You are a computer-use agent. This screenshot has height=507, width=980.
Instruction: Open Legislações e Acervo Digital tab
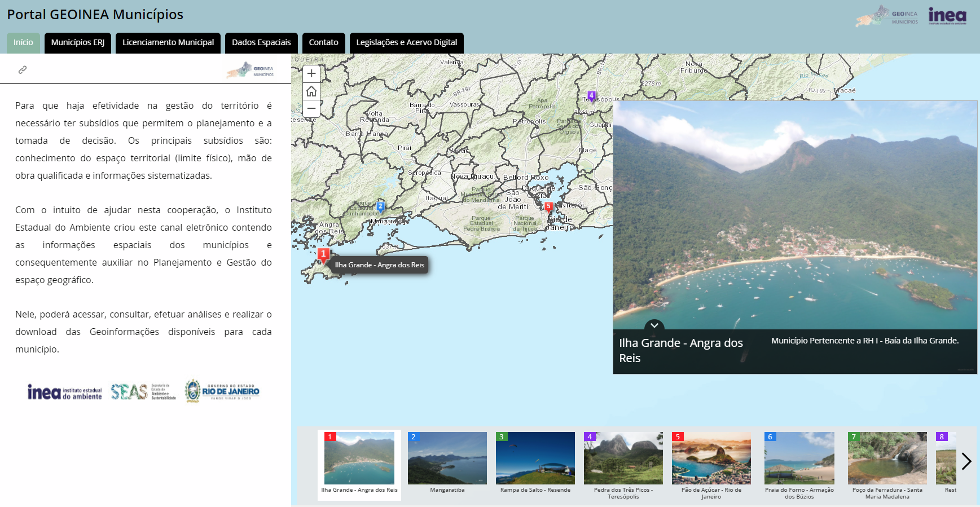pyautogui.click(x=406, y=43)
